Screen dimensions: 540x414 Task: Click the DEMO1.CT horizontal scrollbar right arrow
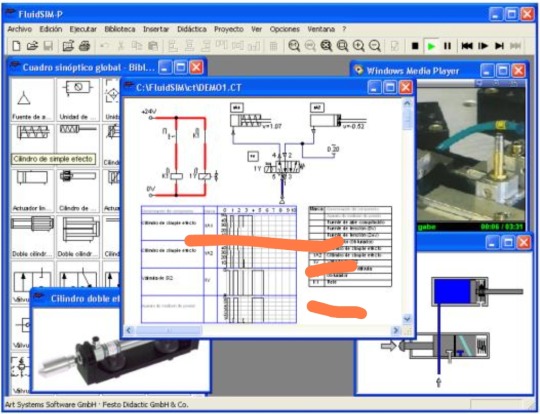coord(396,330)
